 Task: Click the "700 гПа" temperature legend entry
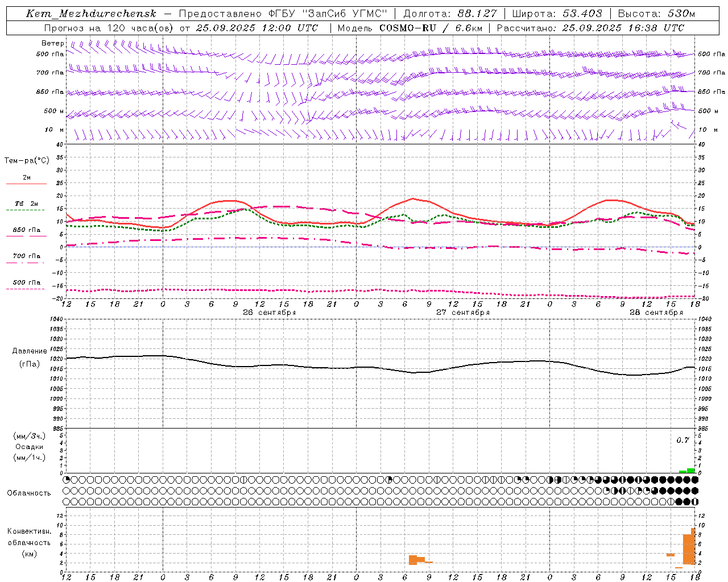(x=27, y=256)
